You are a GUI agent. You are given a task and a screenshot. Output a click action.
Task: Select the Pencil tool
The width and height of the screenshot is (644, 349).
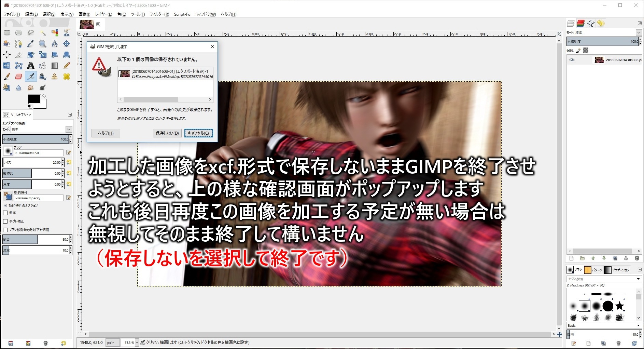[67, 66]
